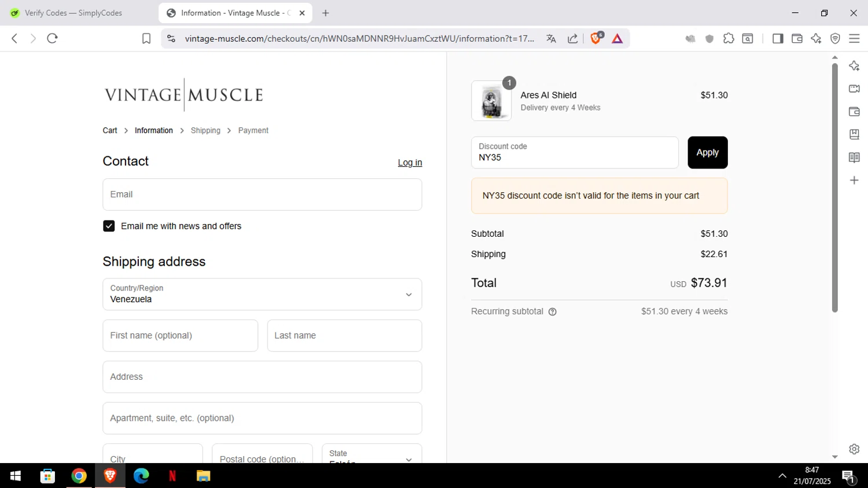Go to Cart breadcrumb step
This screenshot has width=868, height=488.
coord(110,131)
